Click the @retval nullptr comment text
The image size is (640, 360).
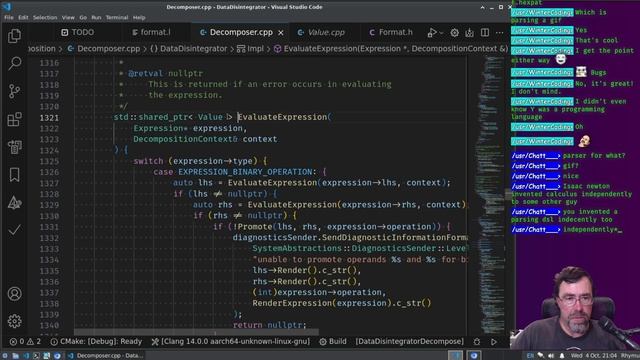[x=165, y=73]
